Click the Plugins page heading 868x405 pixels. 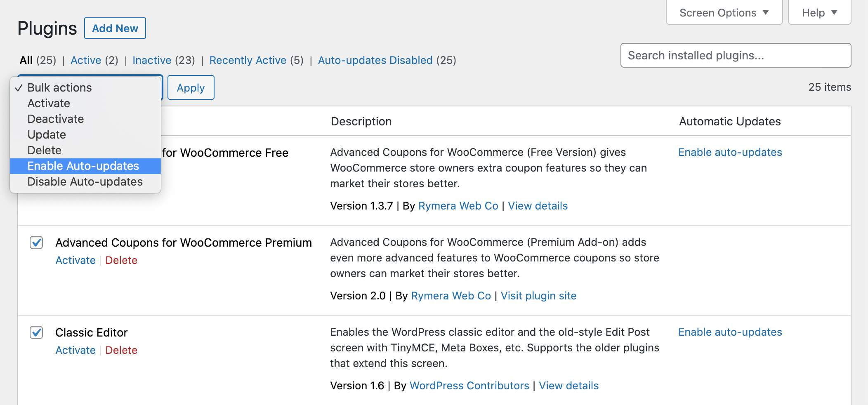(x=47, y=28)
